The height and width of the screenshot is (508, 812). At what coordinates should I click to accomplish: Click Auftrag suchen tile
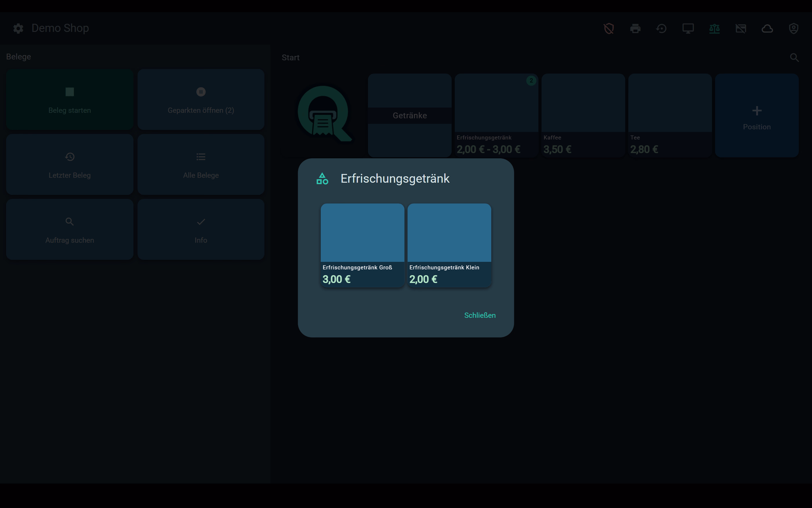[x=70, y=229]
